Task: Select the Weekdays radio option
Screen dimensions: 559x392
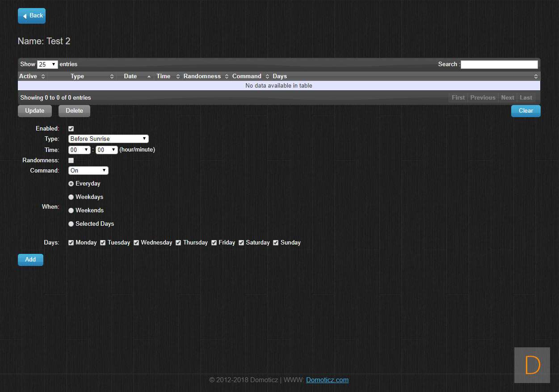Action: pos(71,197)
